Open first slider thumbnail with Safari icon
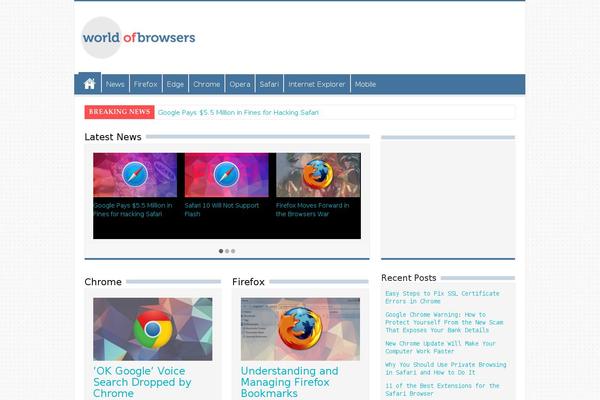This screenshot has width=600, height=400. click(135, 175)
